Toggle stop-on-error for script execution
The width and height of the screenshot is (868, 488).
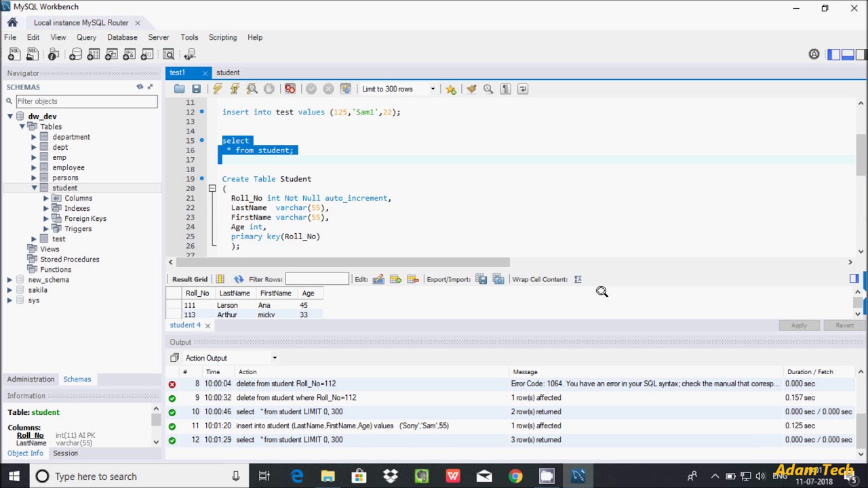290,89
